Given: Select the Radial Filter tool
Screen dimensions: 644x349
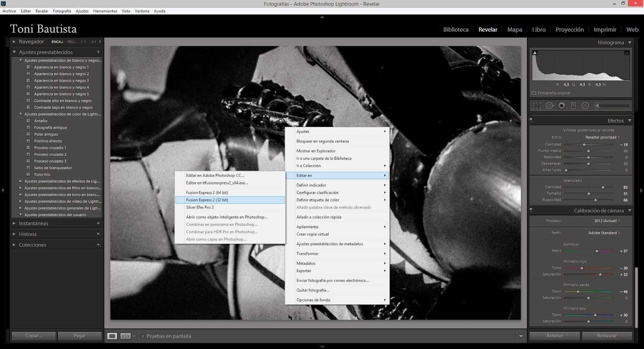Looking at the screenshot, I should (x=585, y=105).
